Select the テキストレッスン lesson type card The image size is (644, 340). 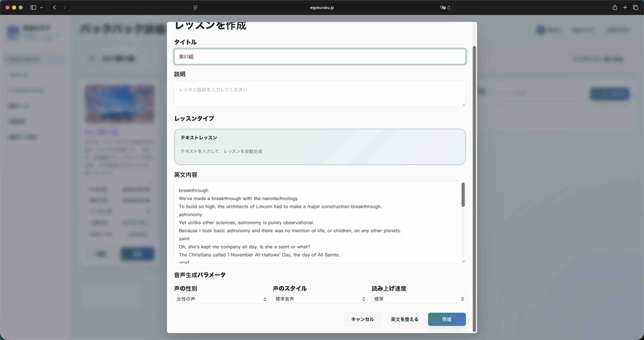click(x=320, y=147)
